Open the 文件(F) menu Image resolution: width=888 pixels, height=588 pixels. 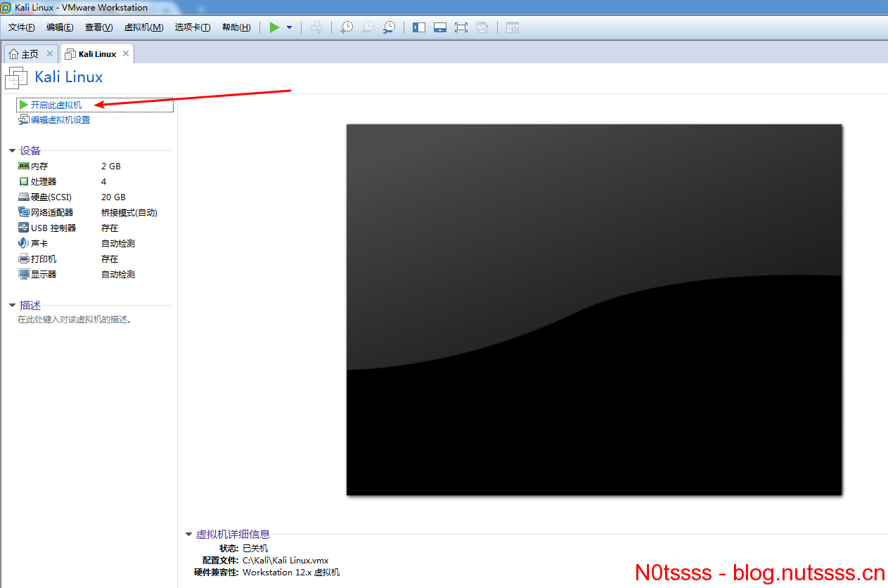pyautogui.click(x=22, y=27)
